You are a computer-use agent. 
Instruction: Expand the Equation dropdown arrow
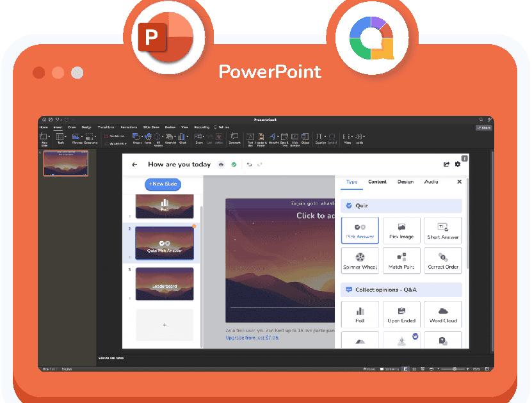325,137
